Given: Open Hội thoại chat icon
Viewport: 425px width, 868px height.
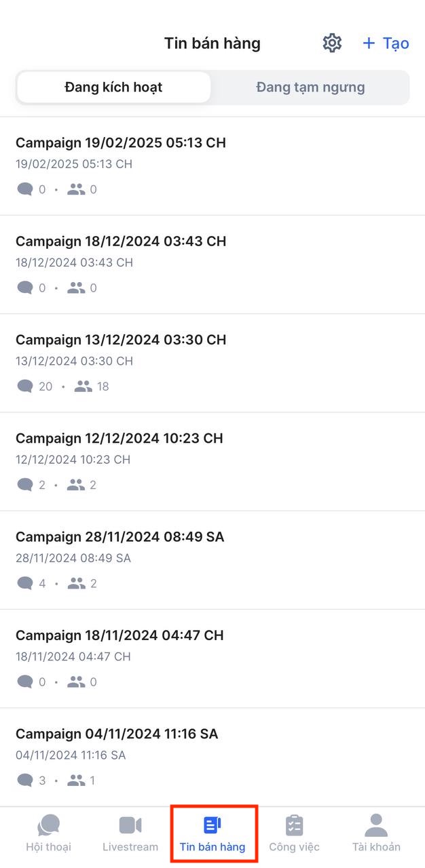Looking at the screenshot, I should tap(48, 825).
